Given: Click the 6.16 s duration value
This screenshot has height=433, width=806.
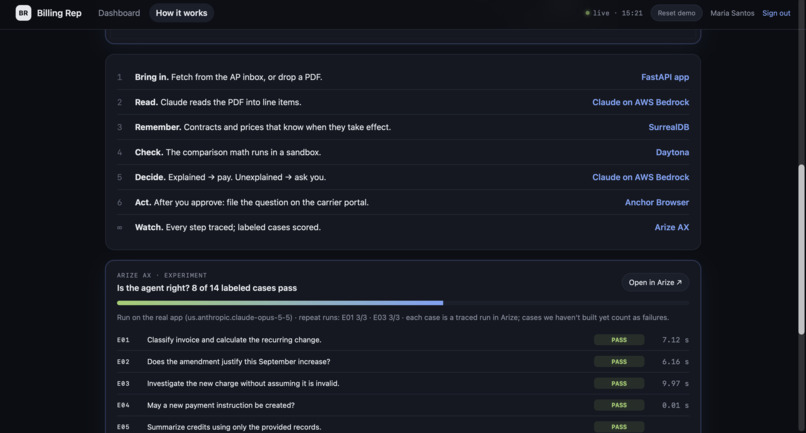Looking at the screenshot, I should pyautogui.click(x=675, y=362).
